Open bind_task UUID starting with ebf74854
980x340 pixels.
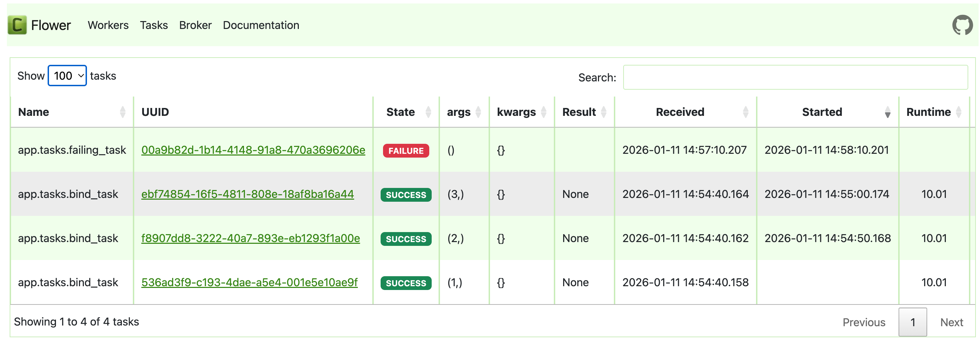247,194
